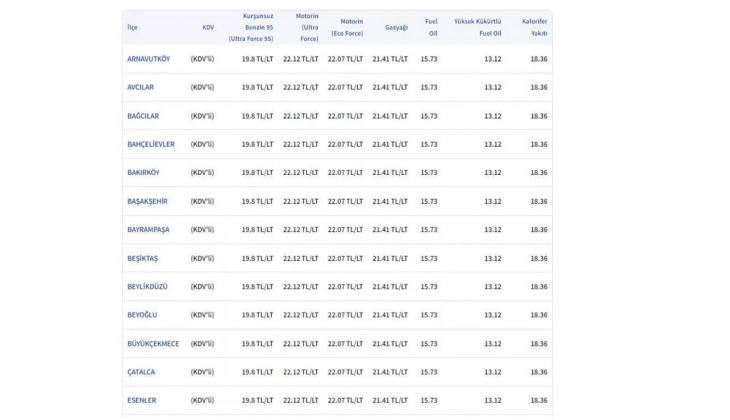Click the BAKIRKÖY district name
This screenshot has width=730, height=420.
(143, 172)
